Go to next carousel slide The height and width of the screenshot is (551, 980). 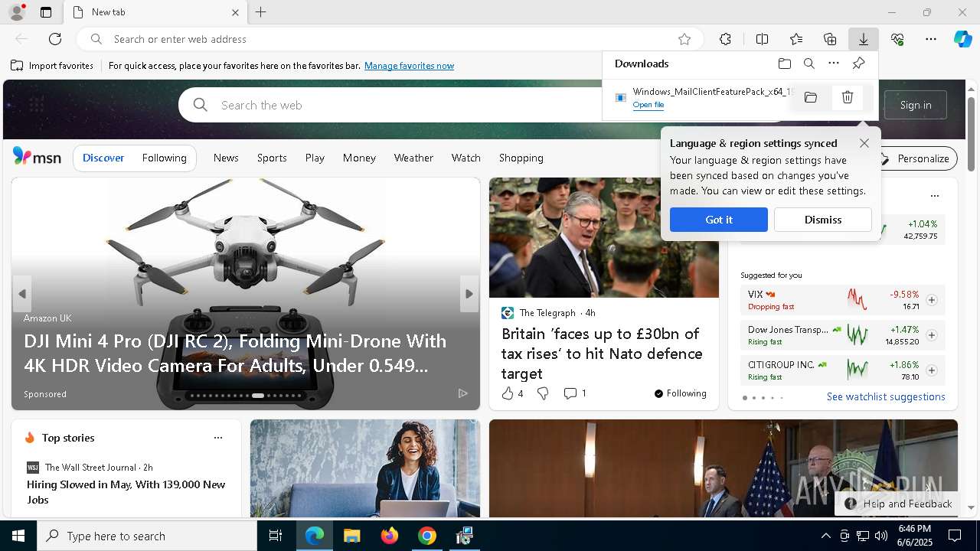pyautogui.click(x=469, y=294)
